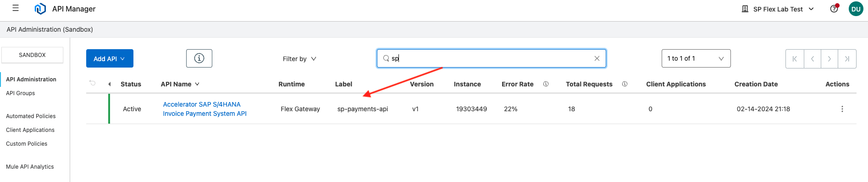The image size is (868, 182).
Task: Click the SANDBOX environment button
Action: pos(32,55)
